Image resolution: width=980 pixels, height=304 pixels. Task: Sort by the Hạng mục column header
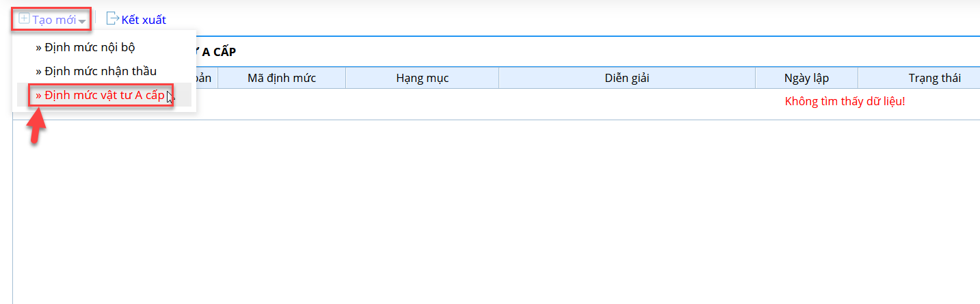422,78
